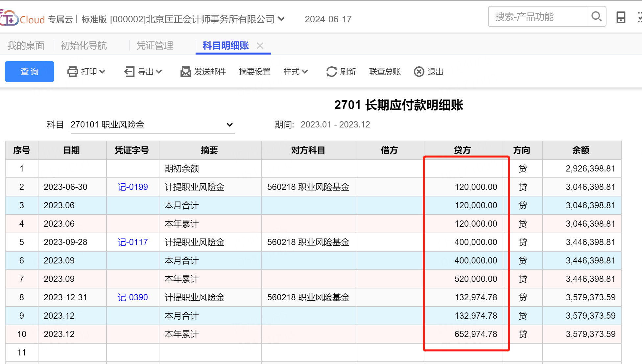This screenshot has width=642, height=364.
Task: Click 联查总账 in the toolbar
Action: click(x=385, y=72)
